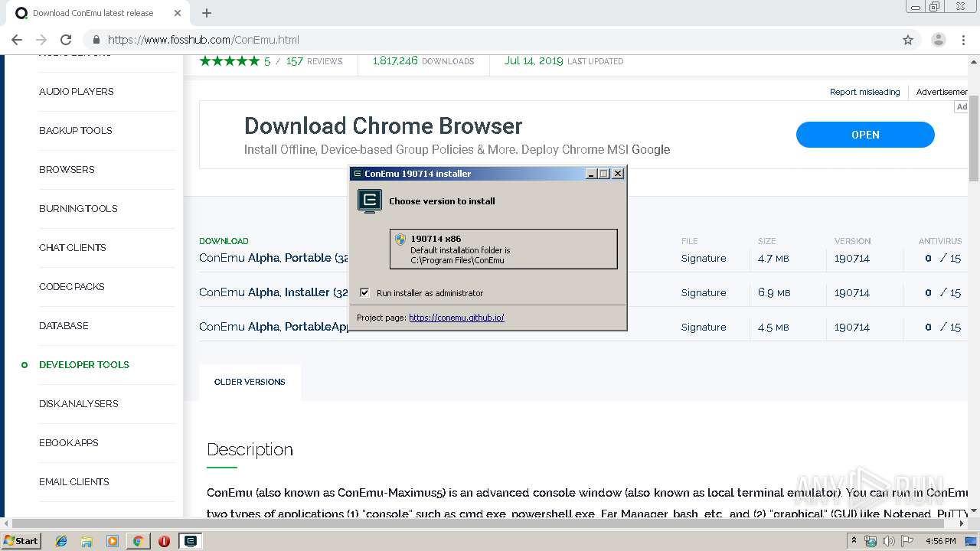
Task: Open Signature for the Portable file
Action: [704, 259]
